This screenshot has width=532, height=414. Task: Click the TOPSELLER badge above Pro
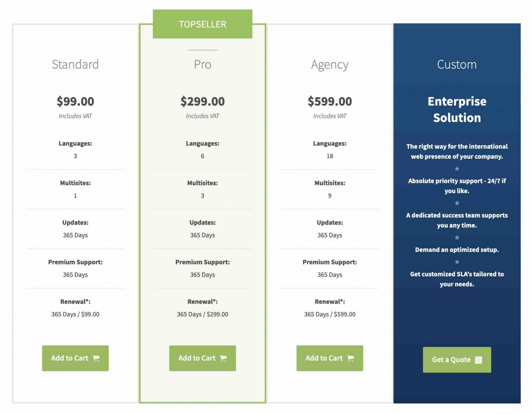pyautogui.click(x=202, y=24)
